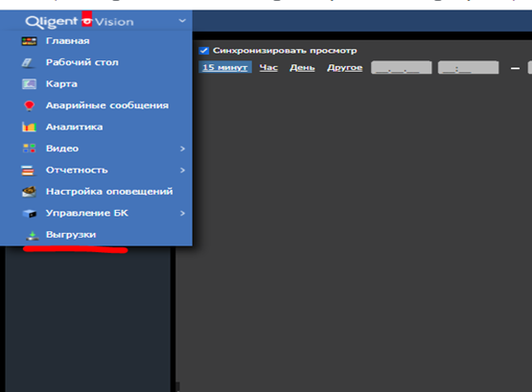Image resolution: width=532 pixels, height=392 pixels.
Task: Select the День time range link
Action: 302,68
